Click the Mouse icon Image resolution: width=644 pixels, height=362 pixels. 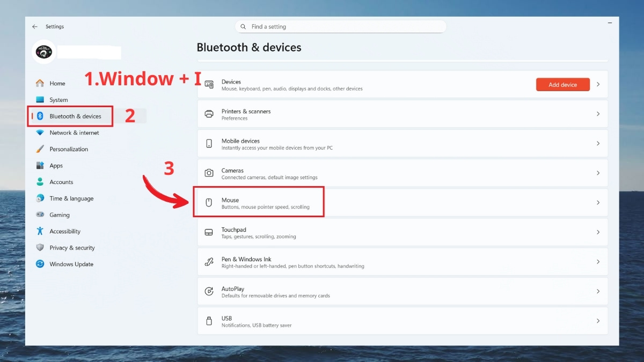[209, 203]
